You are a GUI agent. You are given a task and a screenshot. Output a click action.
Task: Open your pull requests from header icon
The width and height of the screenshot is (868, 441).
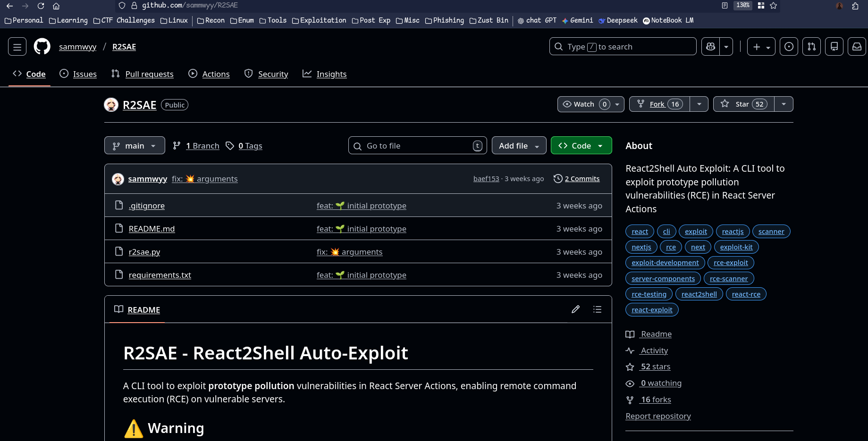[x=811, y=47]
